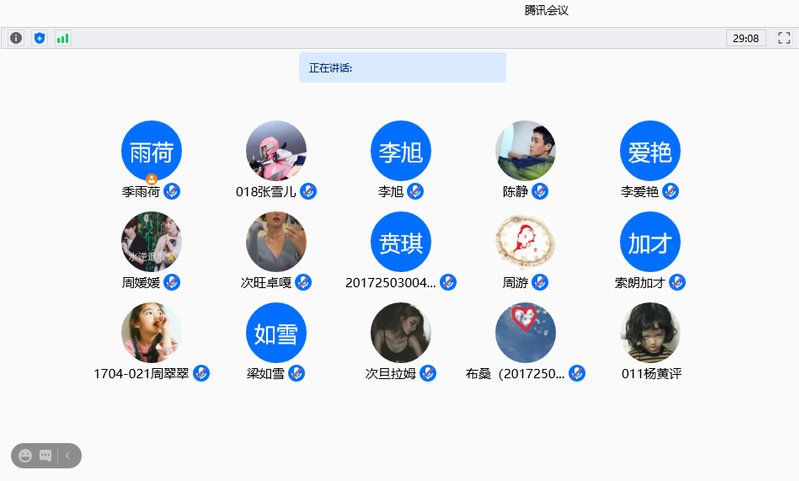Open the emoji reactions button
This screenshot has height=481, width=799.
(26, 456)
